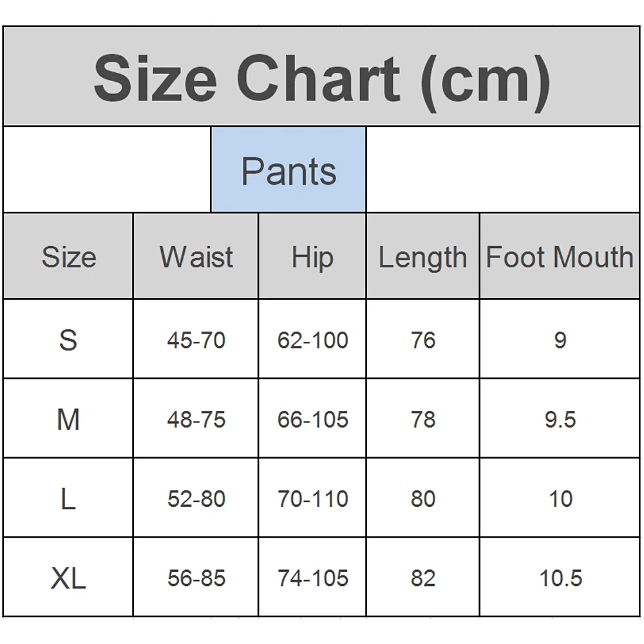The height and width of the screenshot is (644, 644).
Task: Select the S size row label
Action: coord(68,339)
